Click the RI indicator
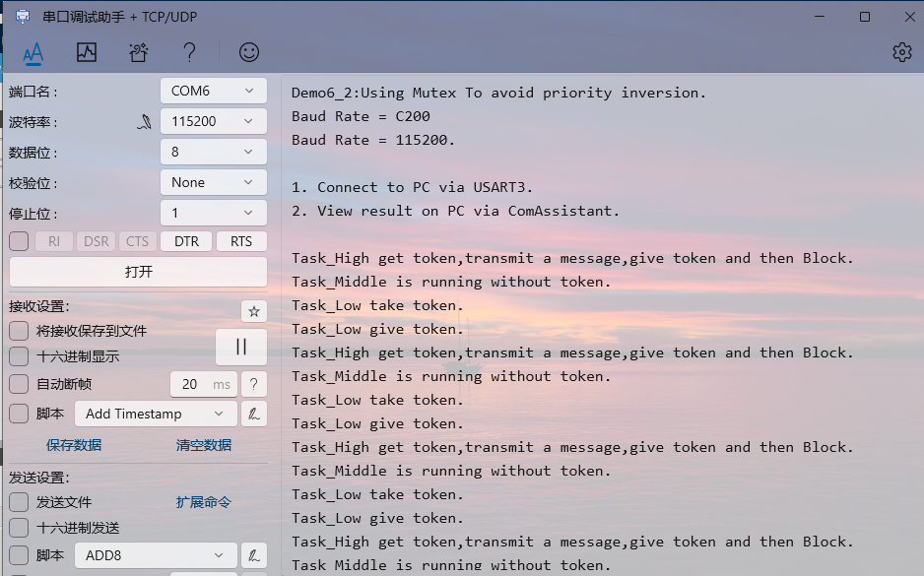 (54, 241)
